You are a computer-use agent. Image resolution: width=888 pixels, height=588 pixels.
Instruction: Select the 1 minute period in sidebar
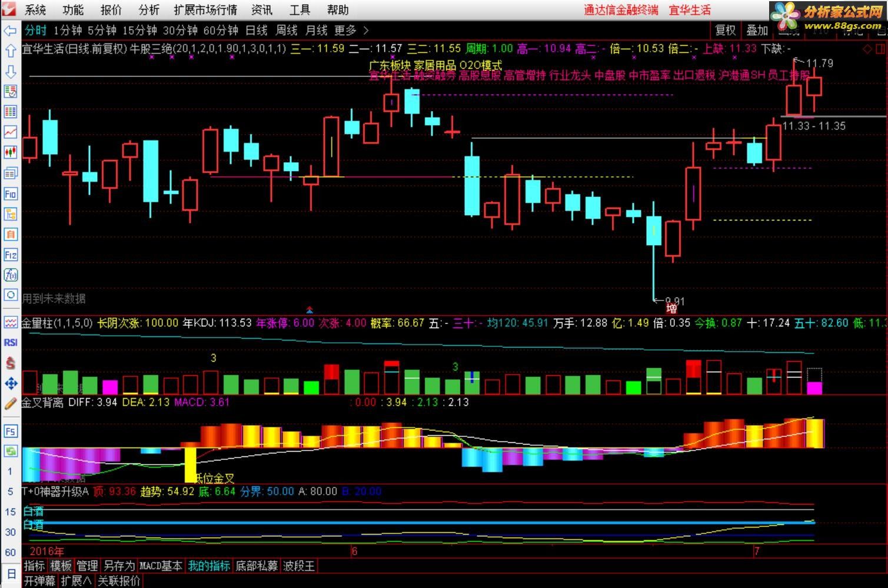10,471
